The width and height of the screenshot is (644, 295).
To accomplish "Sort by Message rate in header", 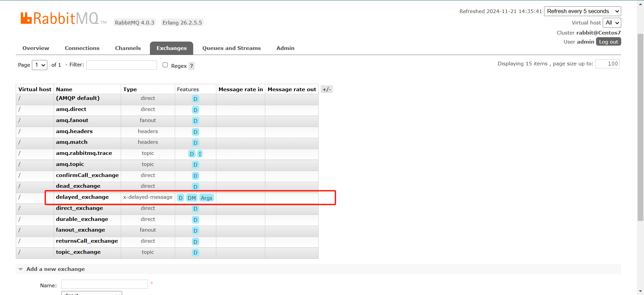I will pyautogui.click(x=240, y=90).
